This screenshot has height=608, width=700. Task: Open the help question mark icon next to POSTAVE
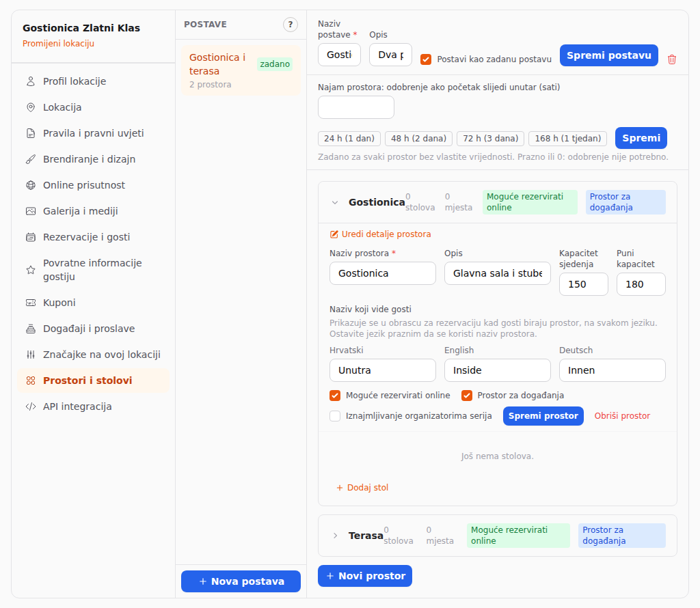click(290, 25)
